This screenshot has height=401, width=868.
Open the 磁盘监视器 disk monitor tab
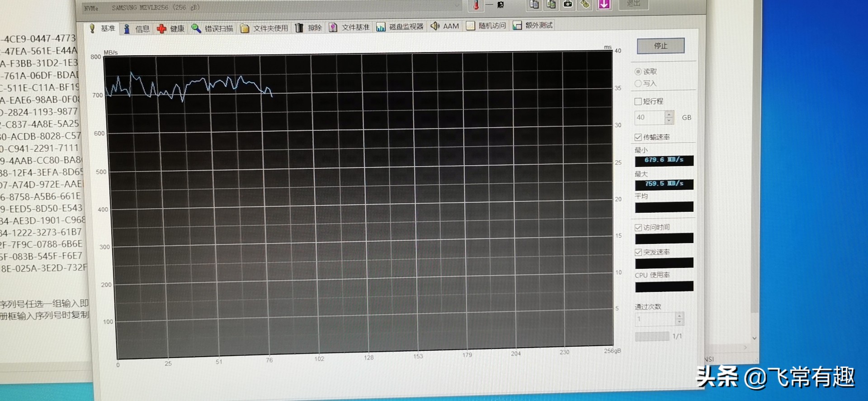coord(400,27)
